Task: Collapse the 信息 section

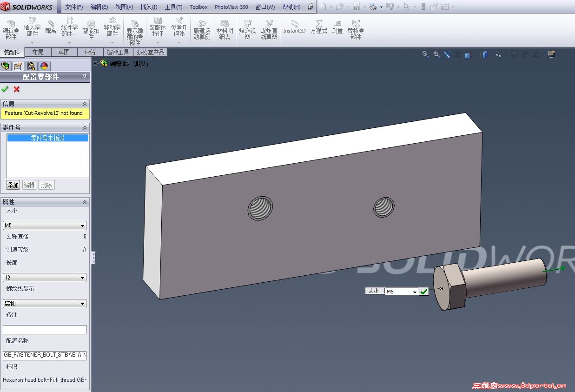Action: pos(85,104)
